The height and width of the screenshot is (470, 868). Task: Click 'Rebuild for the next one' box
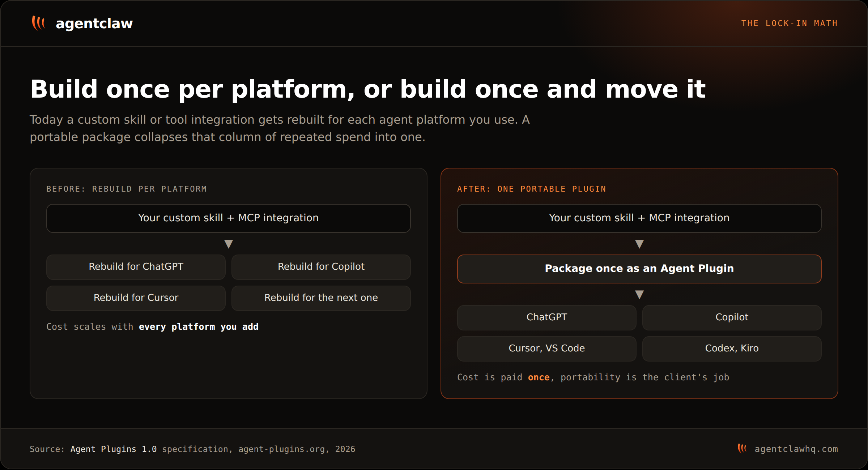pyautogui.click(x=321, y=298)
